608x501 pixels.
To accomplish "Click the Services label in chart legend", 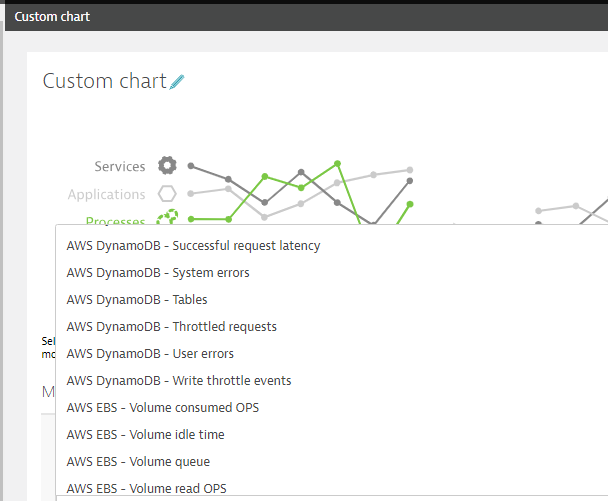I will [119, 166].
